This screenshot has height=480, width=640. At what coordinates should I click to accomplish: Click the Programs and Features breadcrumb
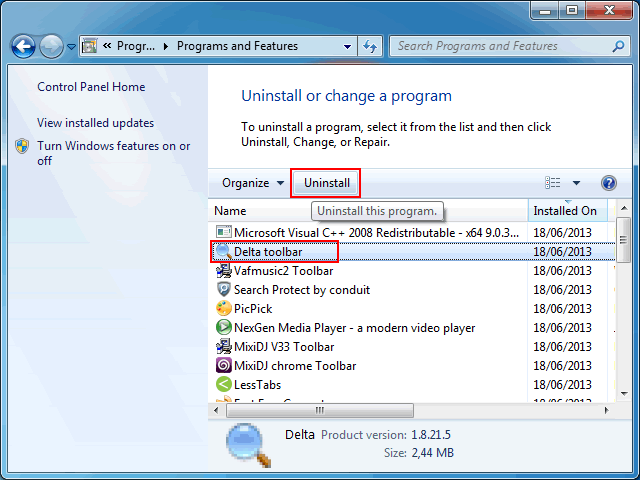(x=237, y=46)
